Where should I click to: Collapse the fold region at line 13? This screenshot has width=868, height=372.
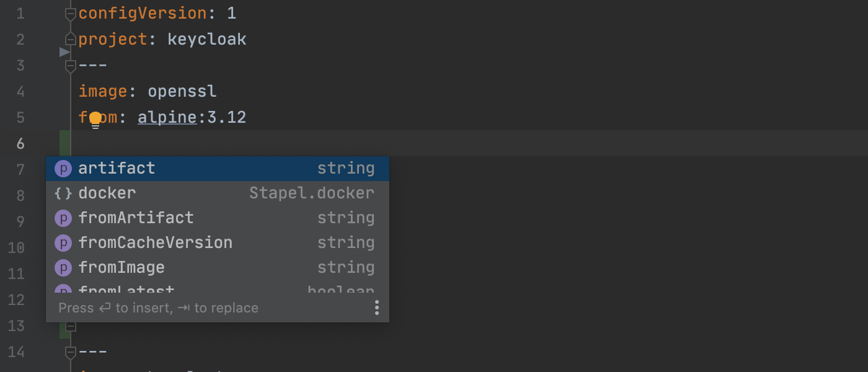click(71, 326)
